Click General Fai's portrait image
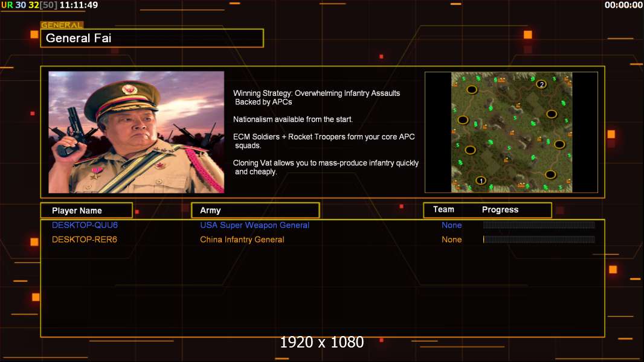 [x=137, y=132]
